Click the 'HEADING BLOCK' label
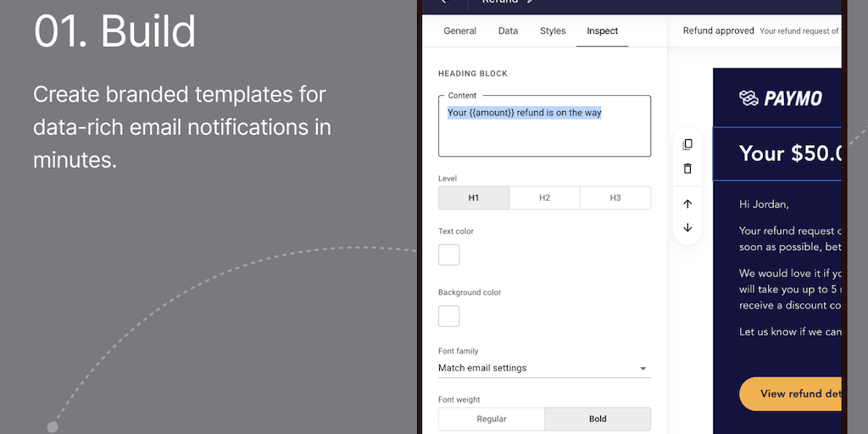 [x=473, y=74]
